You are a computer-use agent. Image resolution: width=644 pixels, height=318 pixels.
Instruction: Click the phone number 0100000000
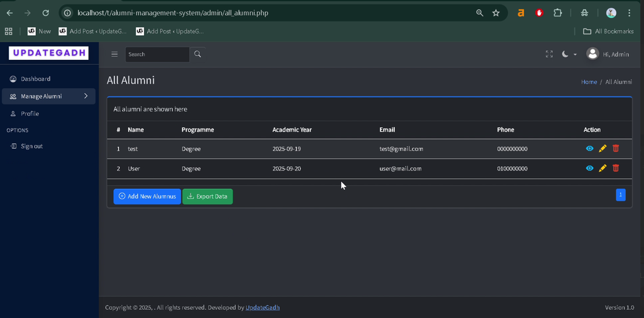click(512, 169)
